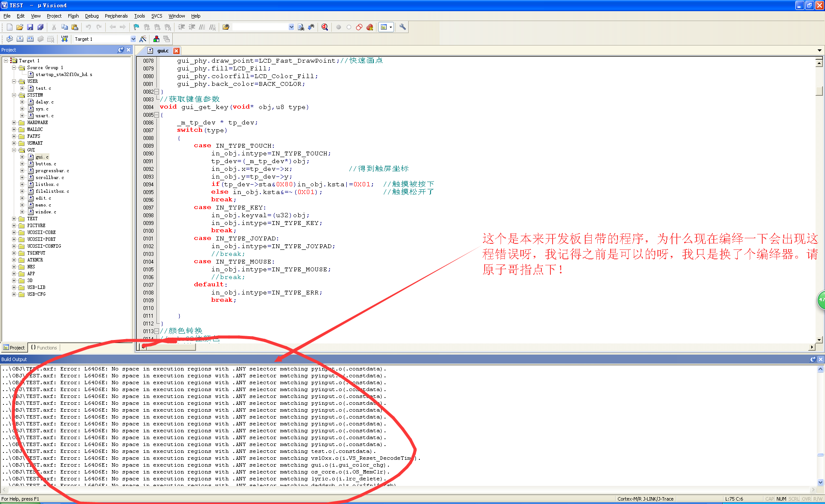The height and width of the screenshot is (504, 825).
Task: Select the Project tab in the bottom panel
Action: (x=14, y=348)
